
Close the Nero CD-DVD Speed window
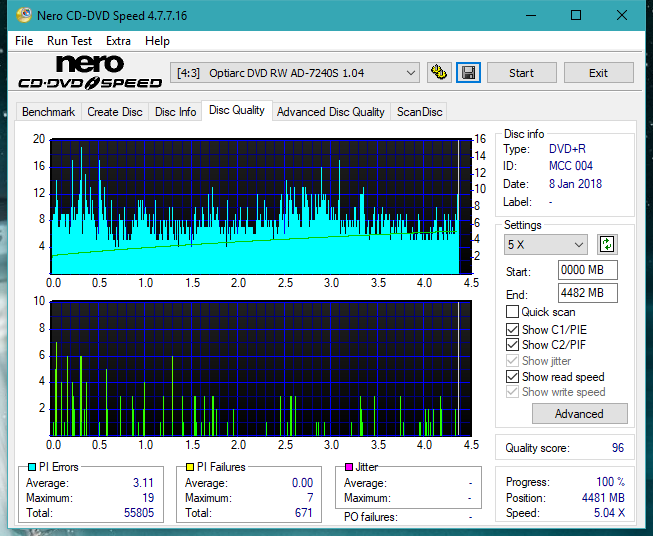tap(622, 15)
